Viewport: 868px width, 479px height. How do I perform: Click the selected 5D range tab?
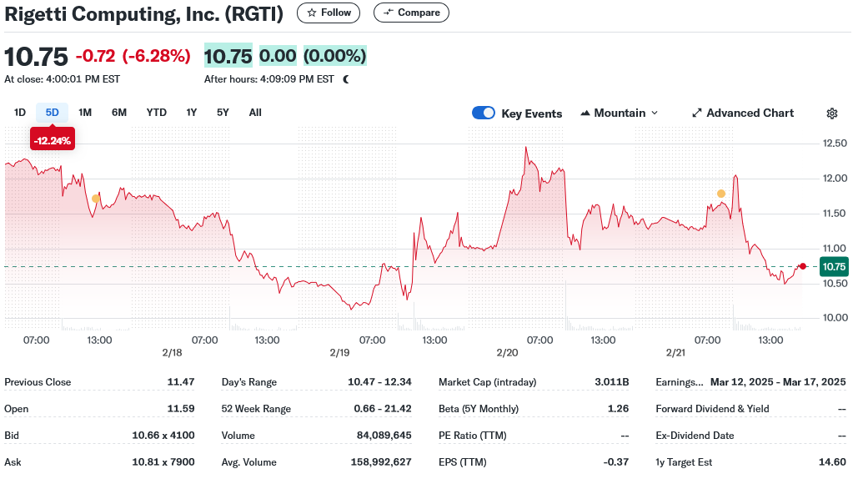click(x=52, y=113)
